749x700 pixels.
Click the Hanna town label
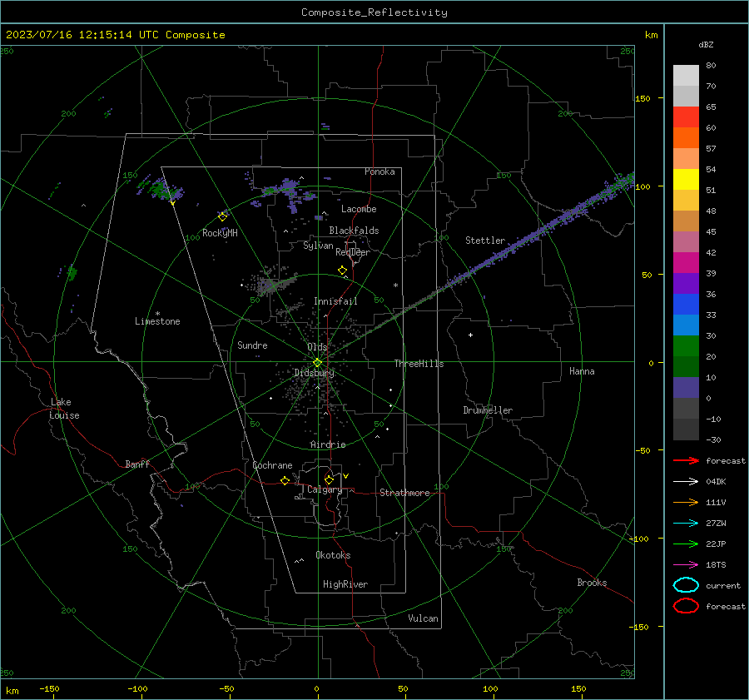click(x=582, y=371)
